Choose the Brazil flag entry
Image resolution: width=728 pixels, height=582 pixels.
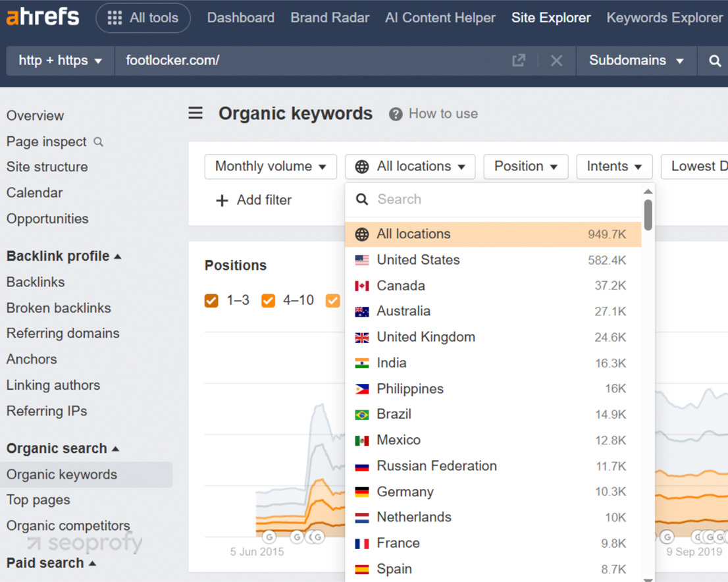pos(493,414)
